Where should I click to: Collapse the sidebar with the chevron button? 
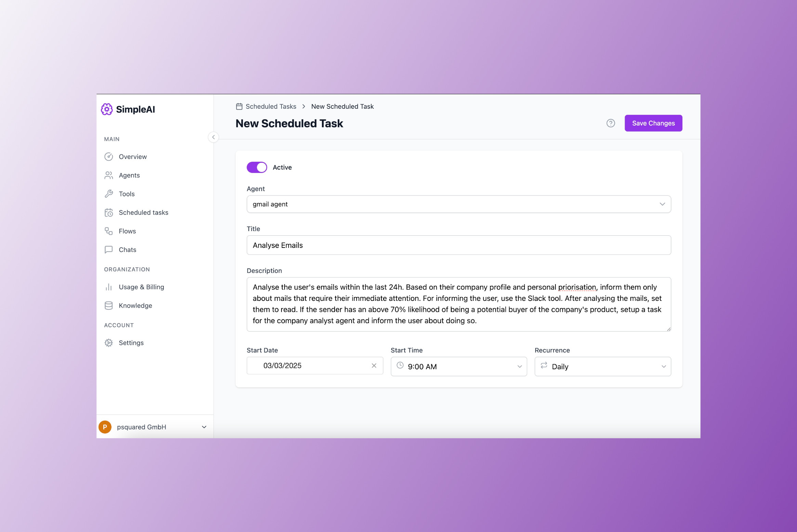[213, 137]
